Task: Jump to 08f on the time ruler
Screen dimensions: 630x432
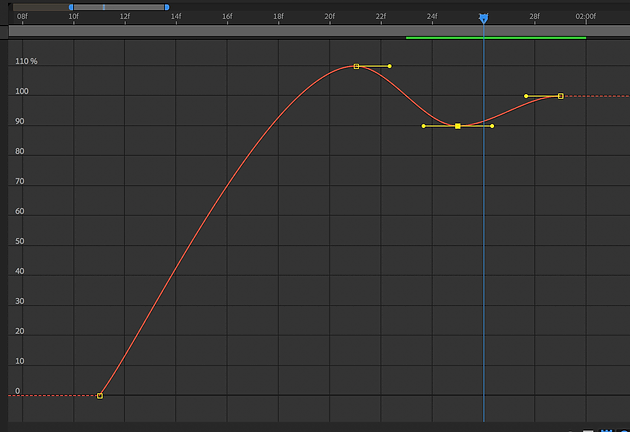Action: [22, 16]
